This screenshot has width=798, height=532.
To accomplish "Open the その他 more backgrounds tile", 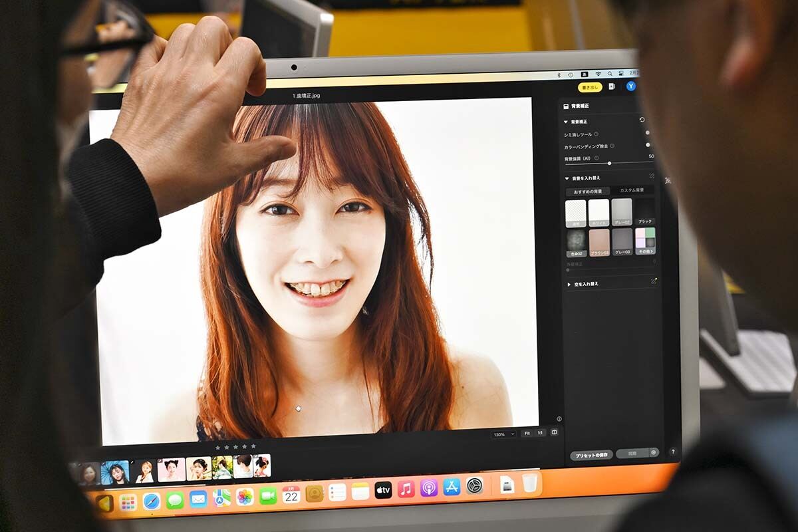I will click(x=645, y=241).
